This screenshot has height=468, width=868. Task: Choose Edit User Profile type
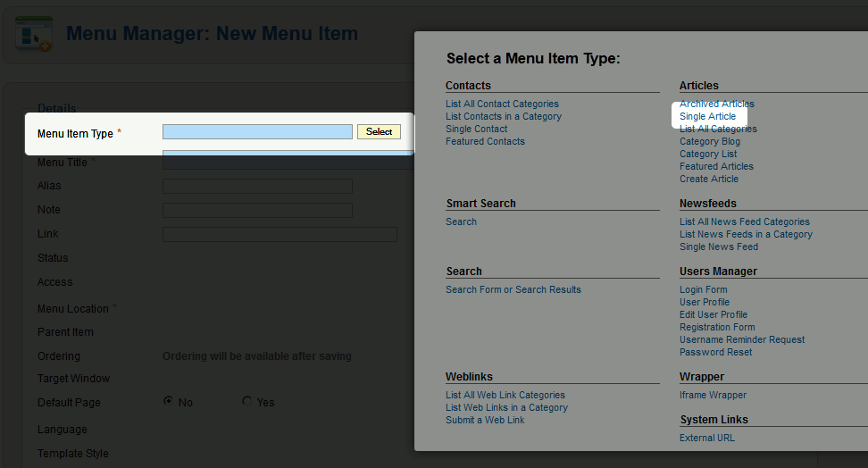pos(714,314)
